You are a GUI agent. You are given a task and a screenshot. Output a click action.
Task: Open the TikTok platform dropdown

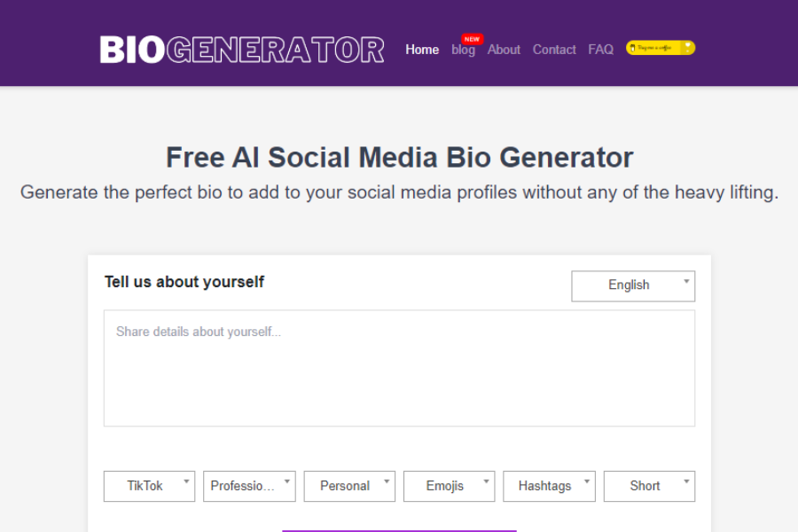click(149, 486)
